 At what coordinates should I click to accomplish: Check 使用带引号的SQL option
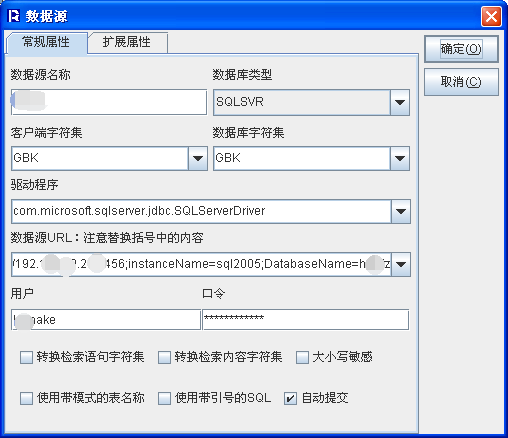click(164, 398)
